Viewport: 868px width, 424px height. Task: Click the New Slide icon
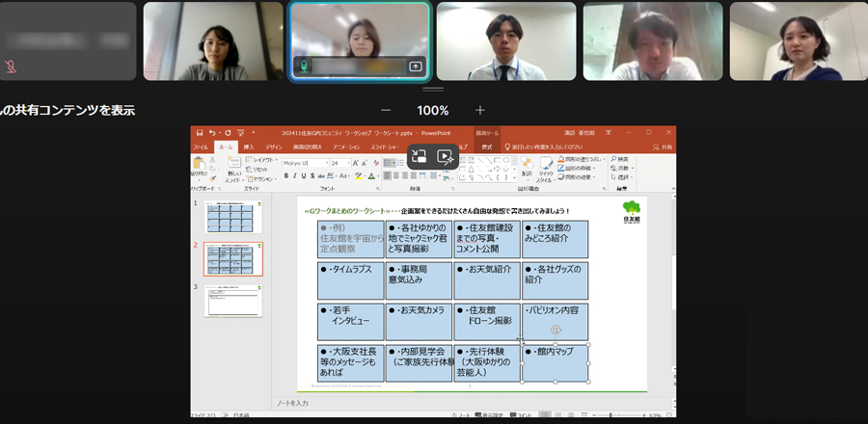tap(234, 163)
